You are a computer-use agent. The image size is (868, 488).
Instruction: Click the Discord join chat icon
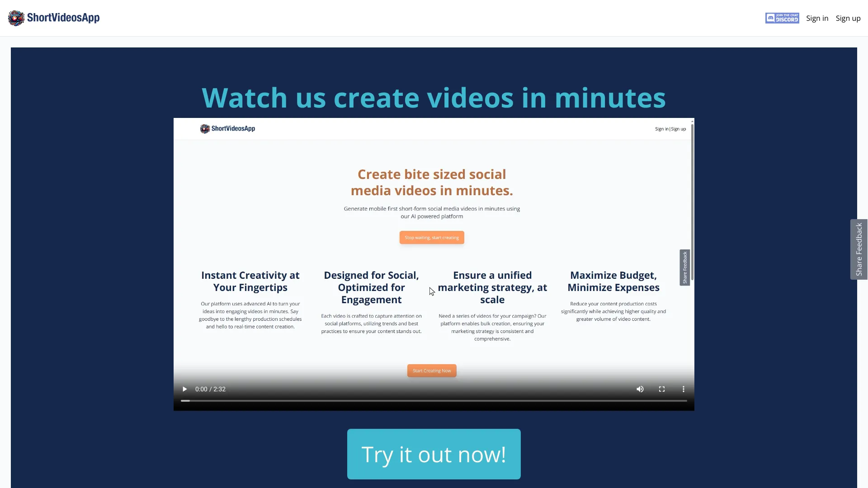pyautogui.click(x=782, y=18)
